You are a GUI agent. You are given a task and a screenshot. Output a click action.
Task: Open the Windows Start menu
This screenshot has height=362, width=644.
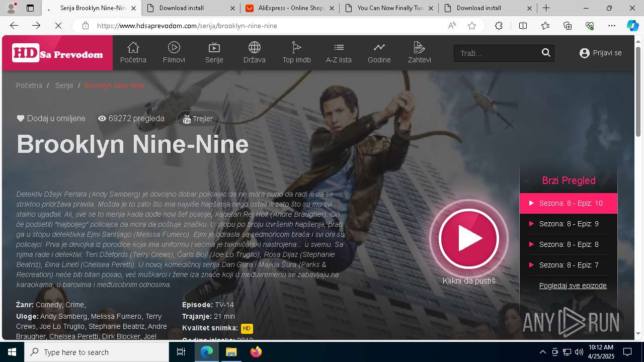[12, 352]
